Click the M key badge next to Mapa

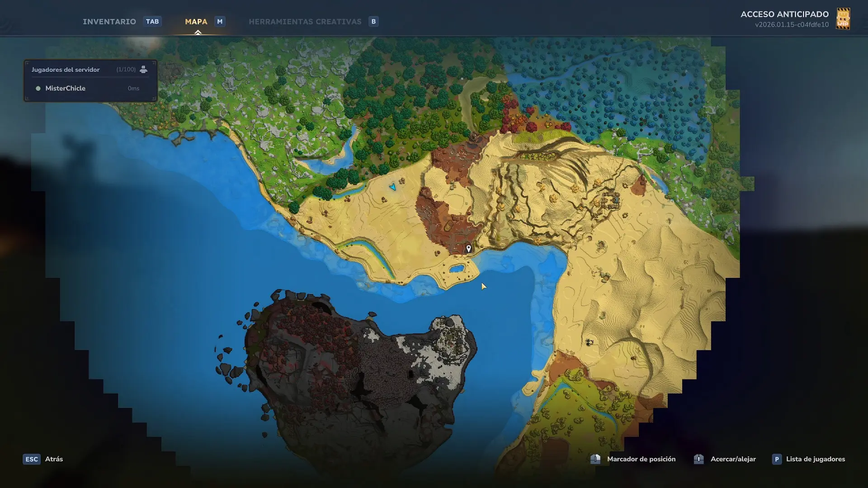click(220, 21)
